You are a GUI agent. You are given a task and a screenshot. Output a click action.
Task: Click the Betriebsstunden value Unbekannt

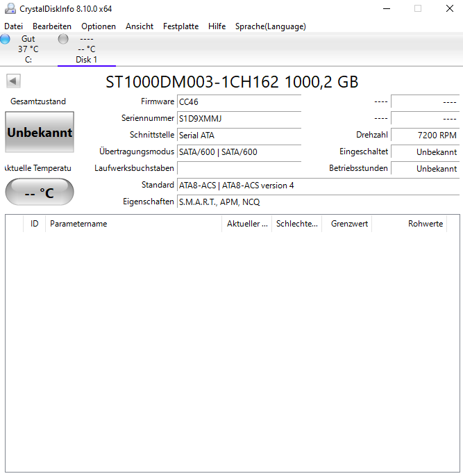point(425,168)
